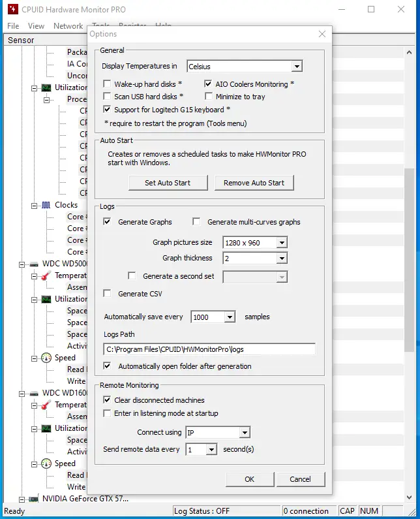Screen dimensions: 420x519
Task: Click the Speed gauge icon under WDC WD160
Action: click(46, 464)
